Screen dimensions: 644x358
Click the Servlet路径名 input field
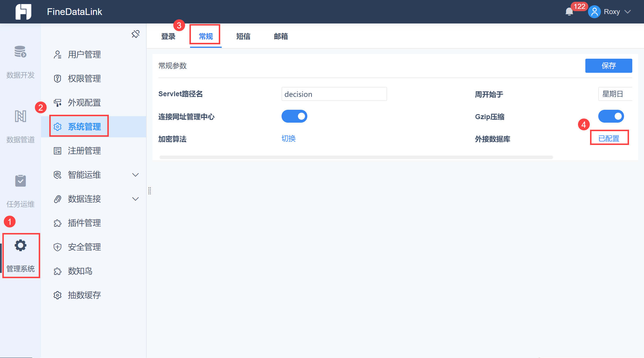[x=334, y=94]
